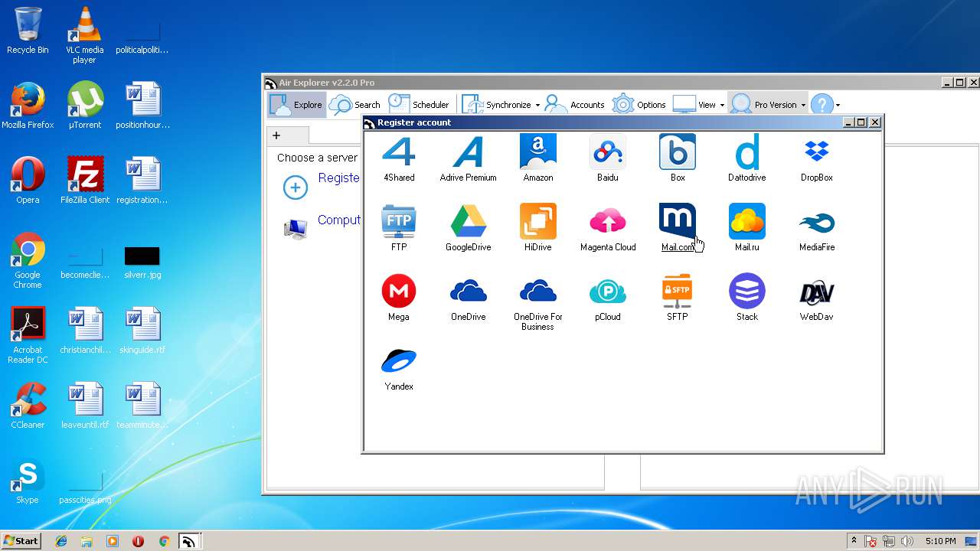Expand the Synchronize dropdown arrow

coord(537,106)
